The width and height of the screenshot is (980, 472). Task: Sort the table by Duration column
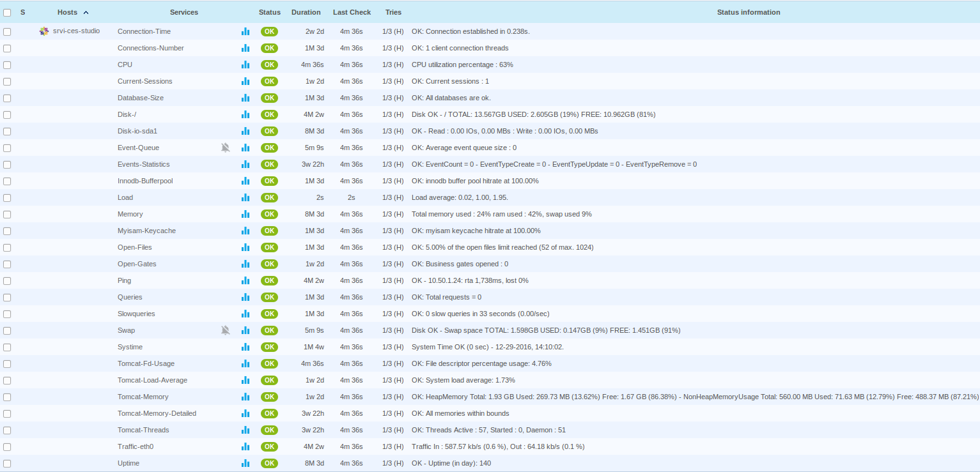pos(306,12)
